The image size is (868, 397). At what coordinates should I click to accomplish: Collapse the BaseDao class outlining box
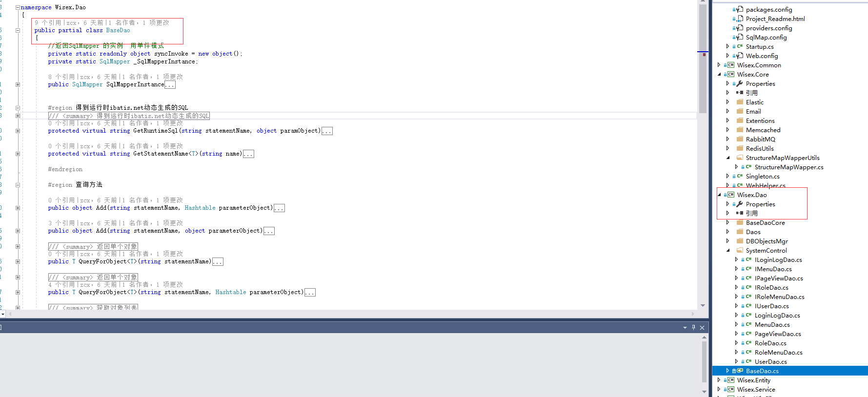[x=18, y=30]
